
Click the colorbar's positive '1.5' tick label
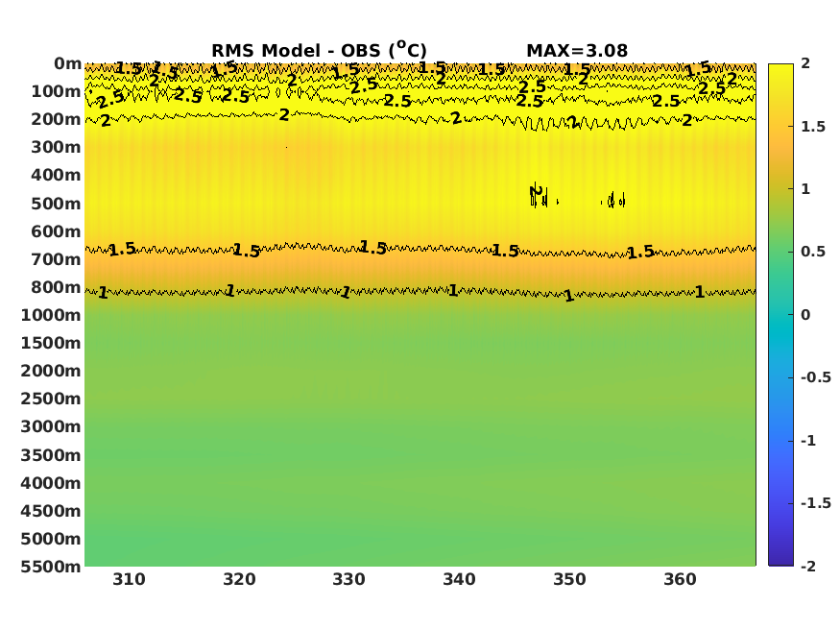[813, 127]
